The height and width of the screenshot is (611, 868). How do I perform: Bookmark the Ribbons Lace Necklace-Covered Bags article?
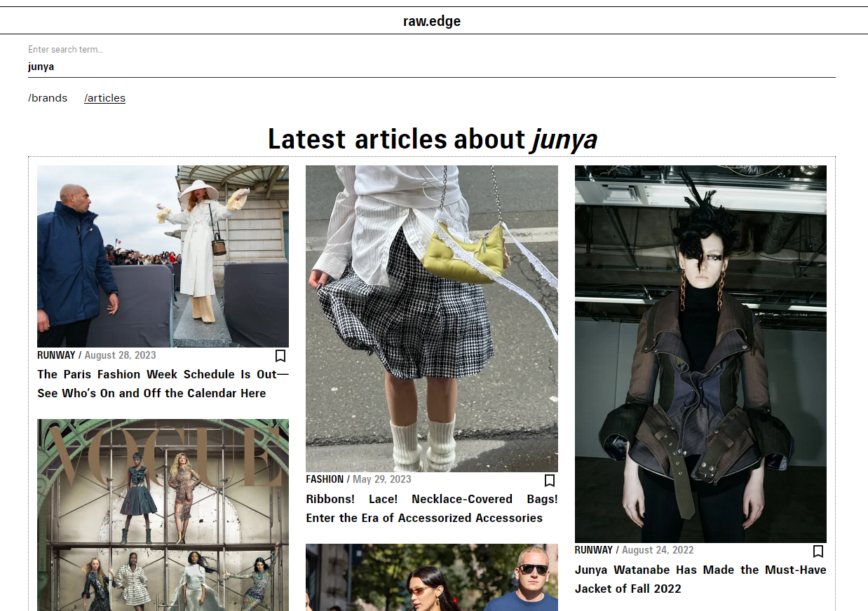tap(550, 481)
